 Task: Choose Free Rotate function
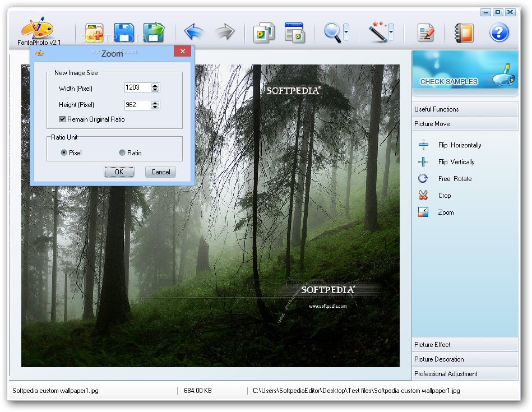tap(455, 178)
